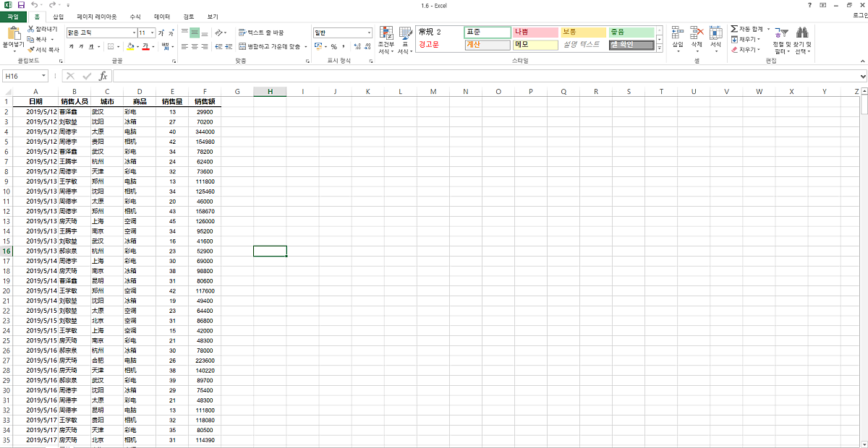868x448 pixels.
Task: Apply percent style (%)
Action: tap(333, 46)
